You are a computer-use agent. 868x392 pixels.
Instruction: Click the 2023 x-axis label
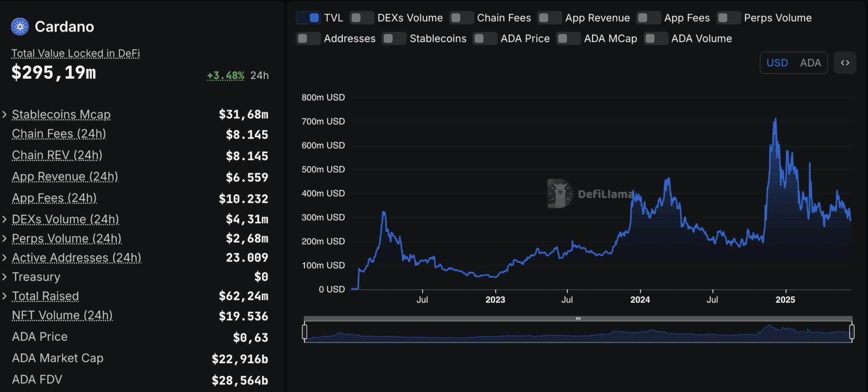click(495, 299)
